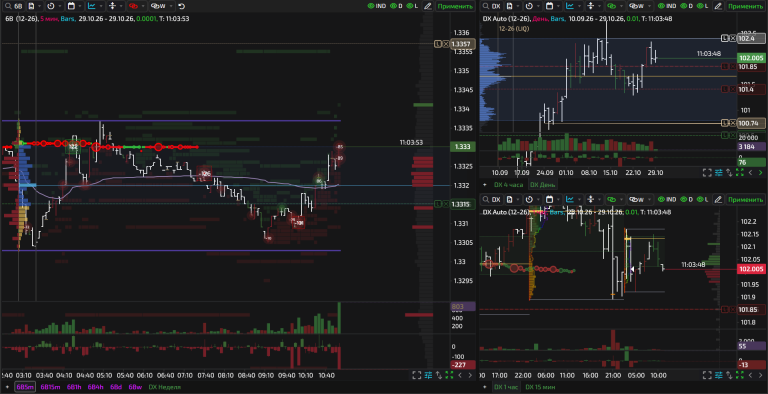Open the blue settings sliders icon below DX hourly chart
This screenshot has height=394, width=768.
(719, 375)
